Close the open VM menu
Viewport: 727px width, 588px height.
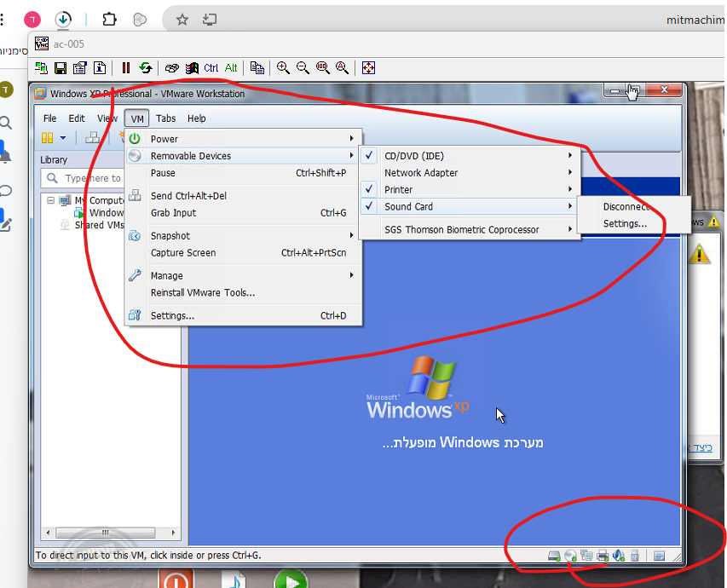pyautogui.click(x=136, y=118)
